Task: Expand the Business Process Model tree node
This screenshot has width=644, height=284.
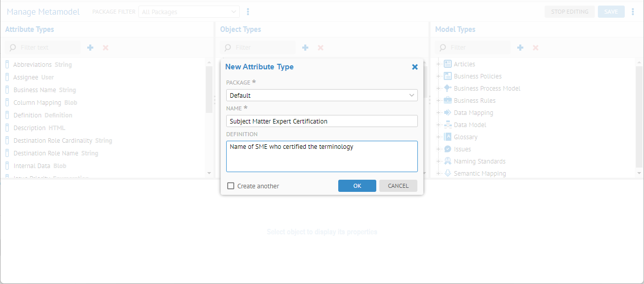Action: (x=438, y=89)
